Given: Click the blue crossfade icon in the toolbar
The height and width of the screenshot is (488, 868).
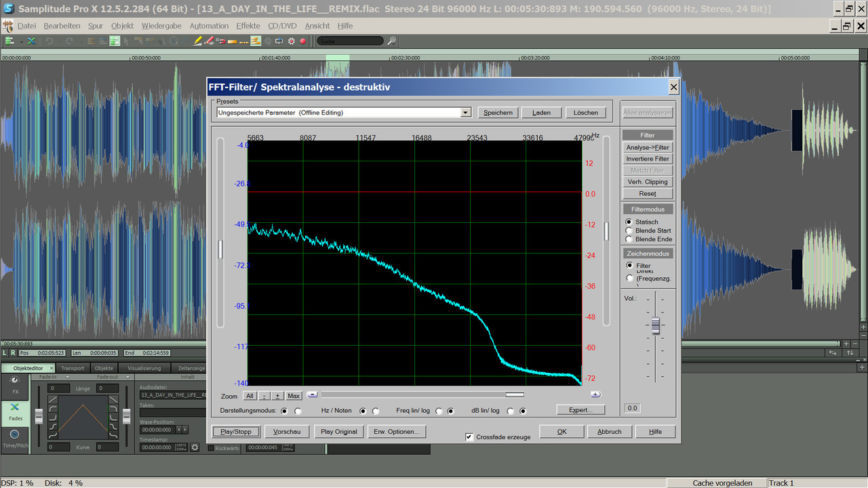Looking at the screenshot, I should [31, 41].
